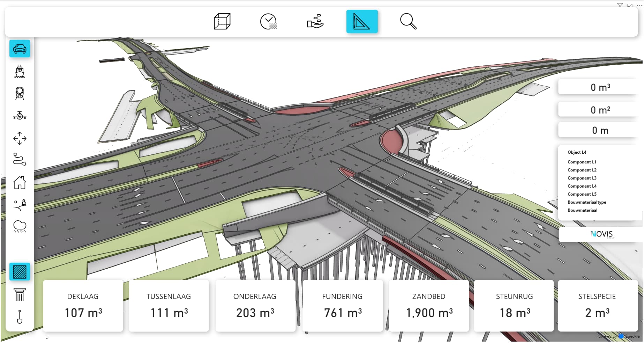Viewport: 644px width, 343px height.
Task: Click the house buildings icon
Action: tap(20, 182)
